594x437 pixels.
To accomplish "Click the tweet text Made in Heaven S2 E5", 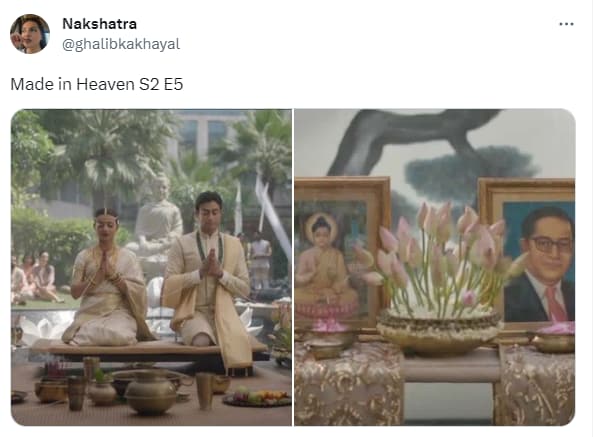I will (x=97, y=84).
